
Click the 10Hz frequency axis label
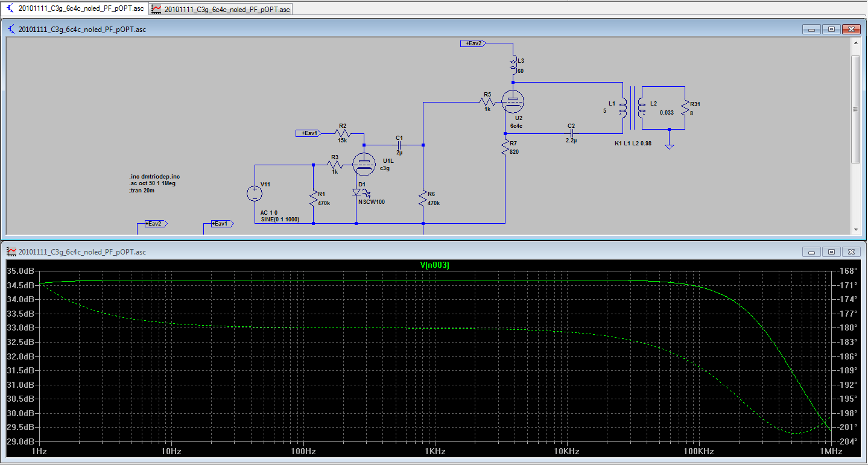point(171,452)
